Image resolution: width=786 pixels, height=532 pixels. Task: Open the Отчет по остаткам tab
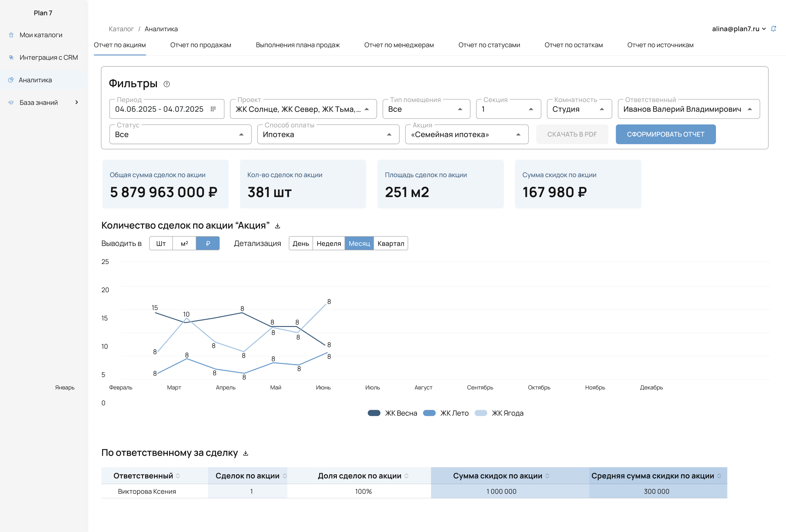(573, 45)
